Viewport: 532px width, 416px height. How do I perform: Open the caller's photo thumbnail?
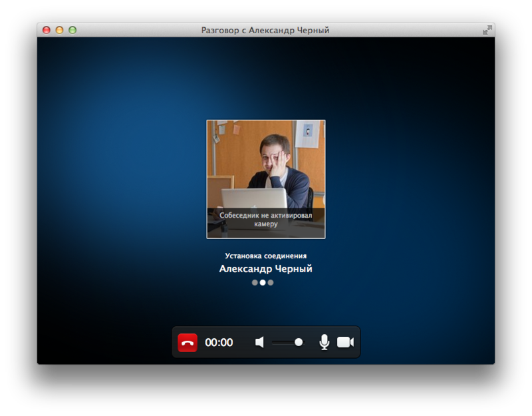point(266,166)
